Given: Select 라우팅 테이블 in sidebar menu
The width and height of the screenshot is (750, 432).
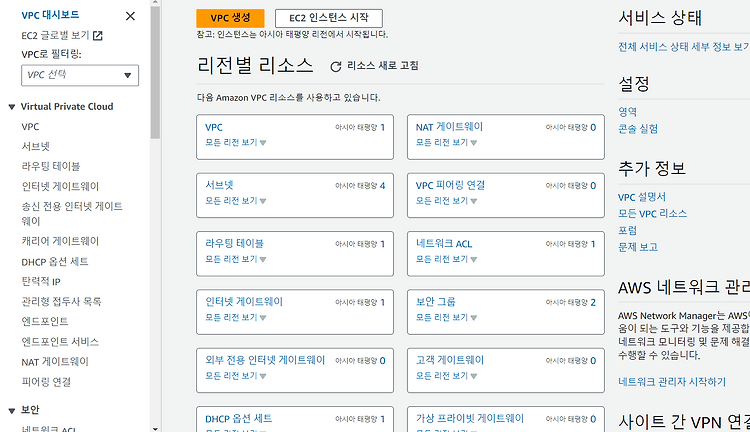Looking at the screenshot, I should point(51,166).
